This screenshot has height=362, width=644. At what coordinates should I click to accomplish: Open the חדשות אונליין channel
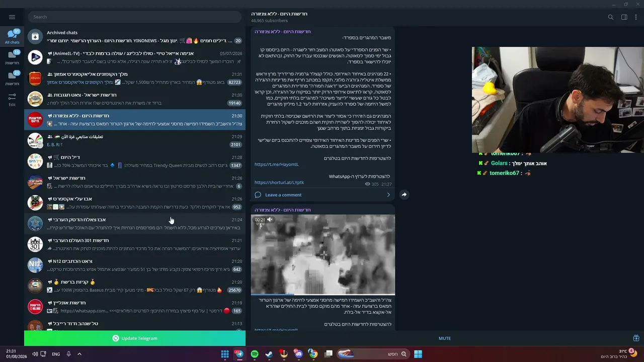pos(135,307)
